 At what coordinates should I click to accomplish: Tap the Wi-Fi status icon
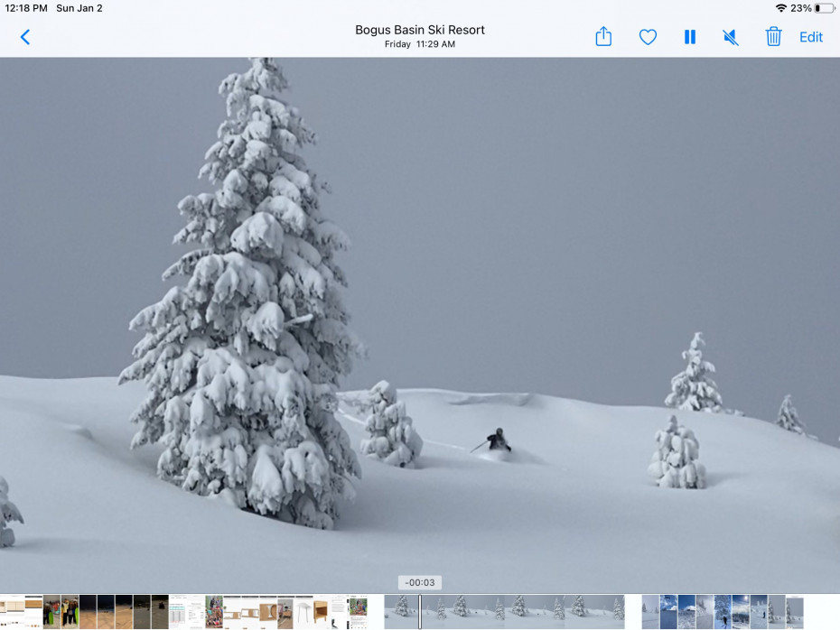click(x=781, y=8)
